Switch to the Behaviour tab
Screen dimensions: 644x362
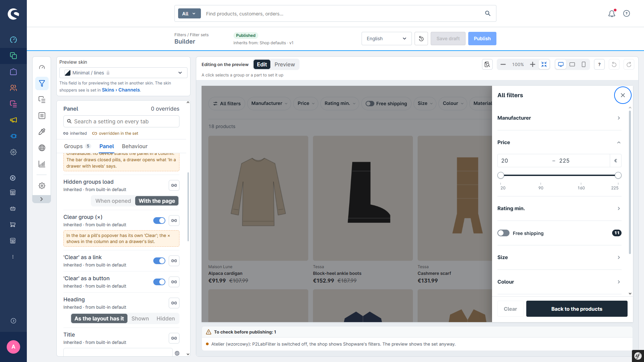tap(135, 146)
